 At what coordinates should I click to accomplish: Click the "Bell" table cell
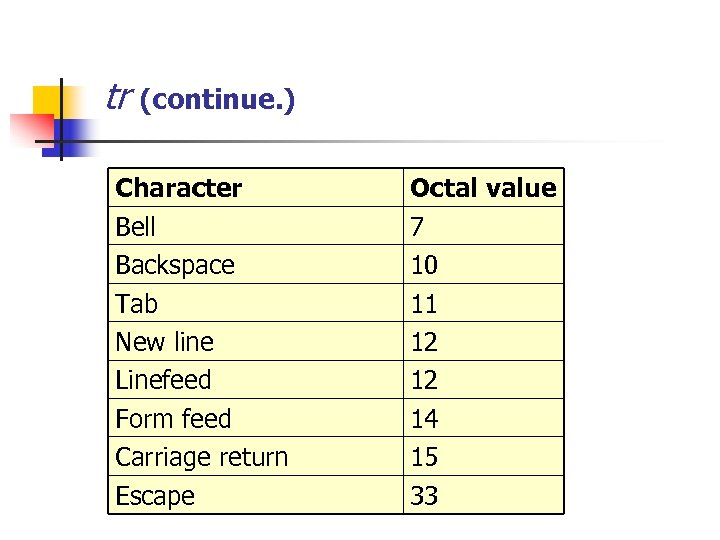click(x=136, y=227)
